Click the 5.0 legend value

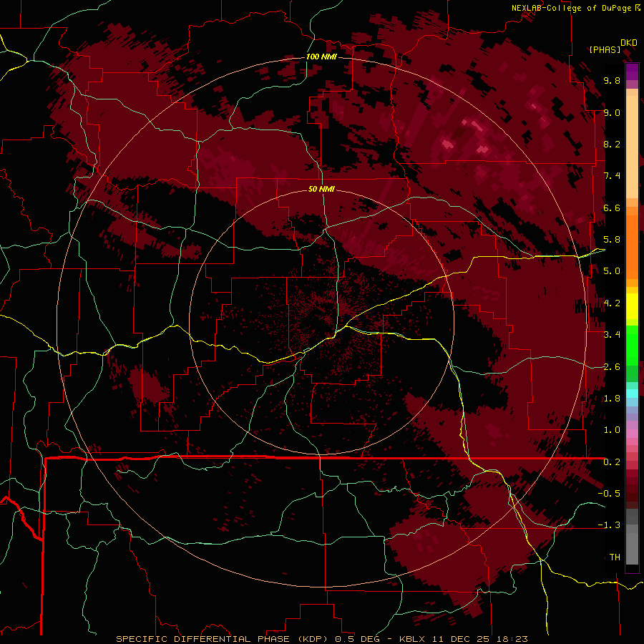(612, 271)
